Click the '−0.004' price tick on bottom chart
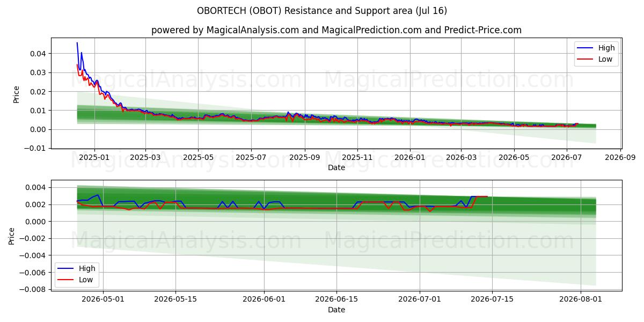The image size is (644, 322). point(34,255)
